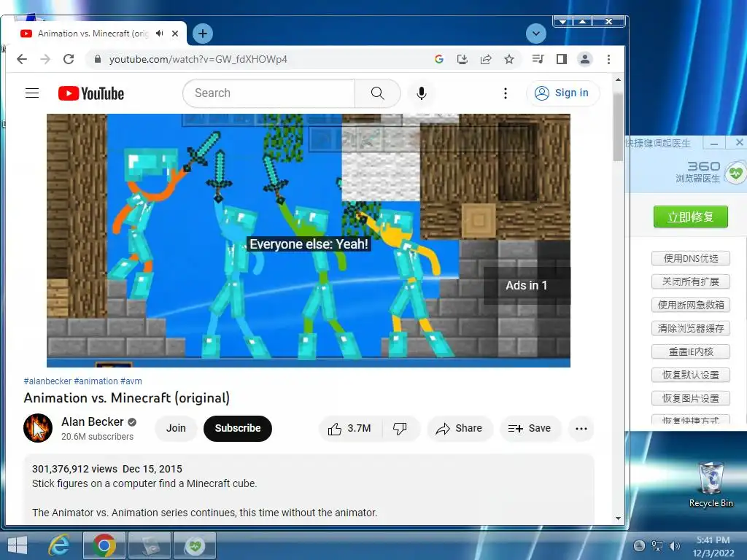Save the video to a playlist
Viewport: 747px width, 560px height.
tap(530, 428)
